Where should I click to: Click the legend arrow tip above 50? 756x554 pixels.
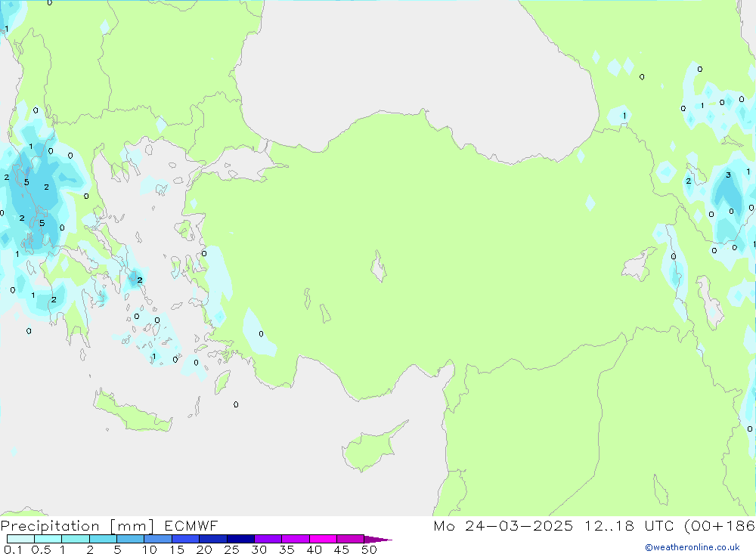coord(377,540)
